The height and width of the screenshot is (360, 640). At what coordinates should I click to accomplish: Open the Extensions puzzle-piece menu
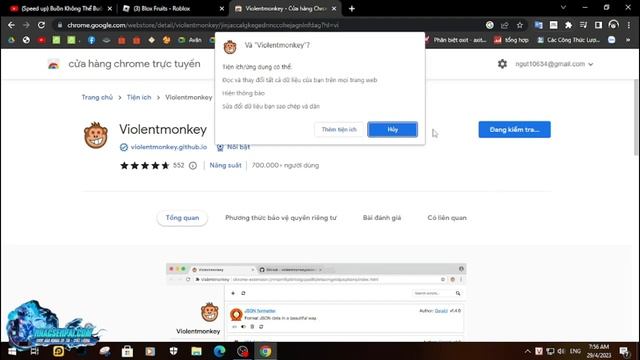click(x=568, y=25)
